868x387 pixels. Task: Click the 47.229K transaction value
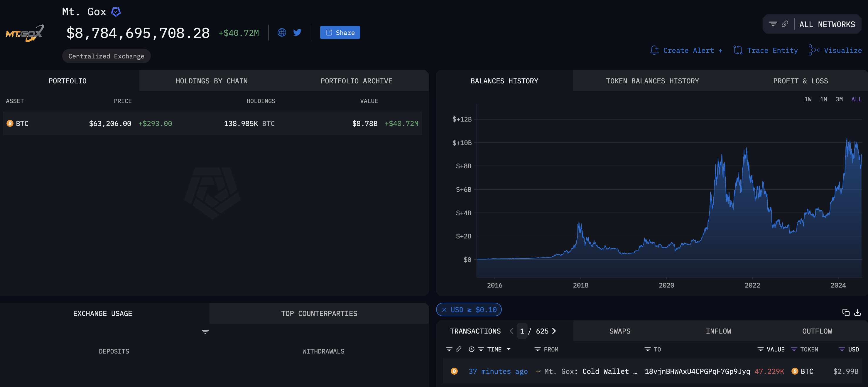pyautogui.click(x=769, y=371)
